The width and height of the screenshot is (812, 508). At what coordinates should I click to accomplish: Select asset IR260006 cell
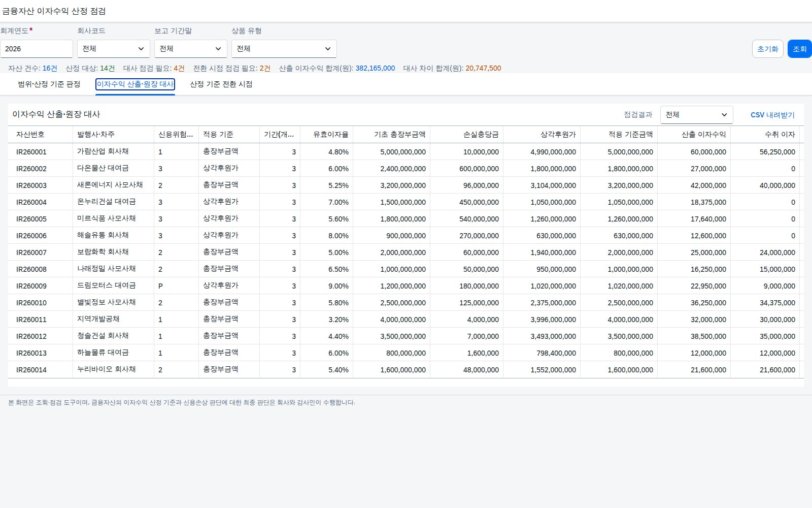[x=41, y=236]
